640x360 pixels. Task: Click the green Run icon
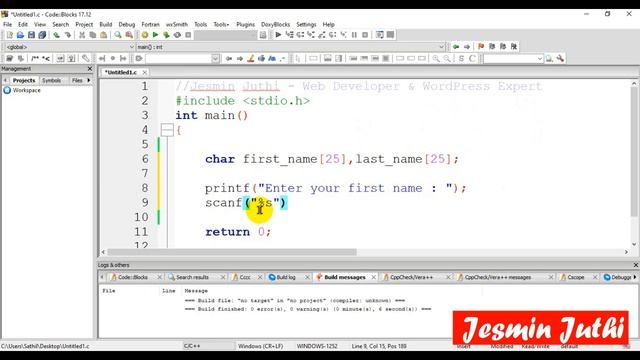click(x=155, y=35)
